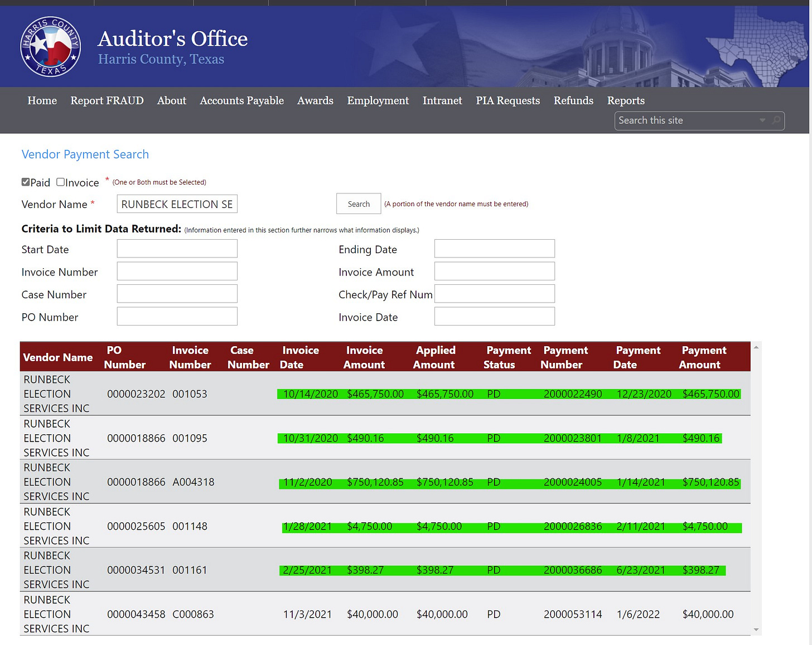Click the Start Date input field
Image resolution: width=812 pixels, height=645 pixels.
[177, 249]
